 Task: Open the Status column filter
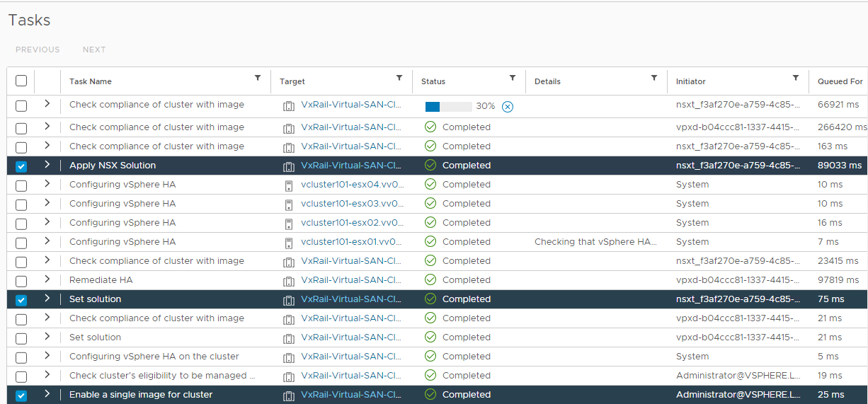pyautogui.click(x=513, y=78)
